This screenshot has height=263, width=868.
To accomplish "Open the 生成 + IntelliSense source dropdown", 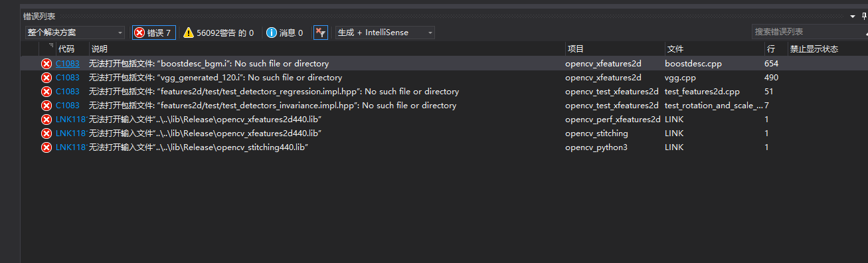I will [385, 33].
